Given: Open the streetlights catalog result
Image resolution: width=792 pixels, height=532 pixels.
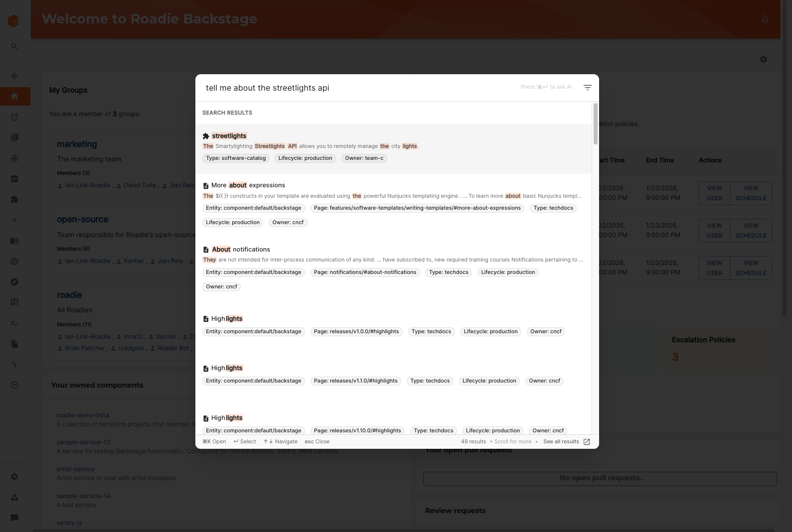Looking at the screenshot, I should [x=393, y=148].
